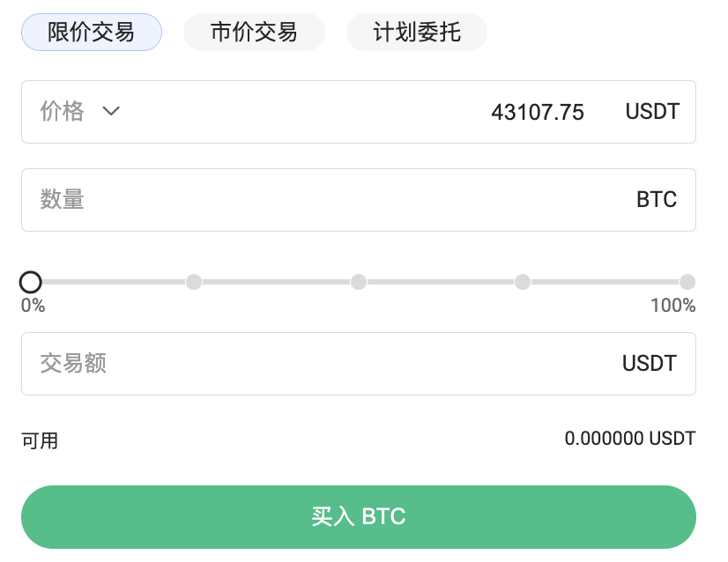This screenshot has width=728, height=562.
Task: Click the USDT unit in price field
Action: click(652, 112)
